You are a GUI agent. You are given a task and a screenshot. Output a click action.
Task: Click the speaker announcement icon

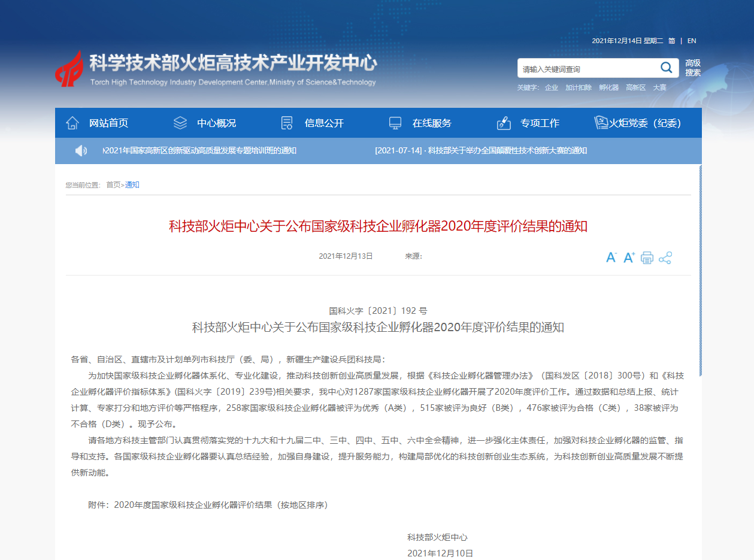81,151
